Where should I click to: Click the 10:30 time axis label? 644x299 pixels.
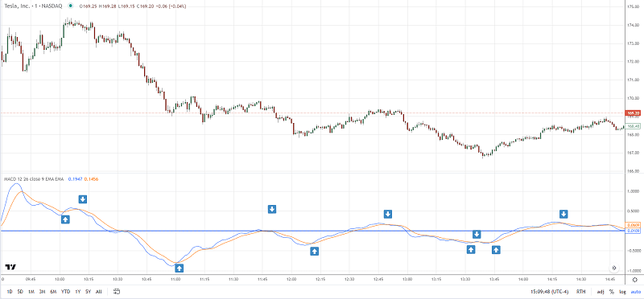click(x=118, y=280)
